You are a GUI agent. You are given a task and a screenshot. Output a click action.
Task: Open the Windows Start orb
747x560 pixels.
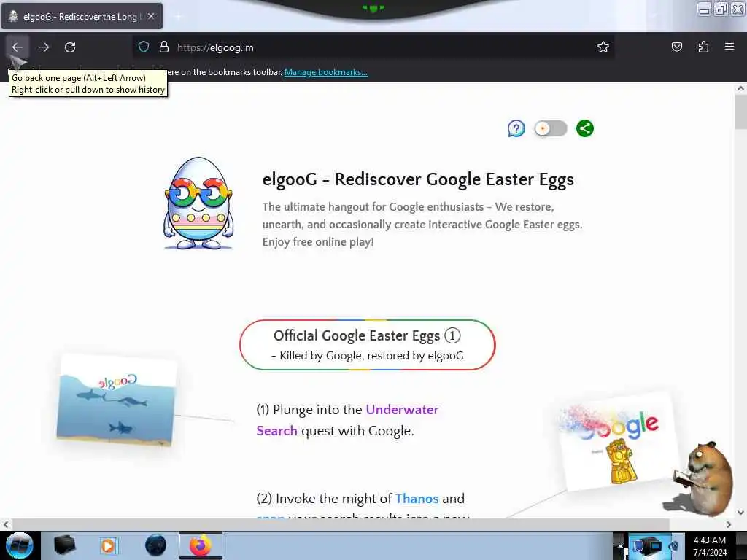(20, 545)
